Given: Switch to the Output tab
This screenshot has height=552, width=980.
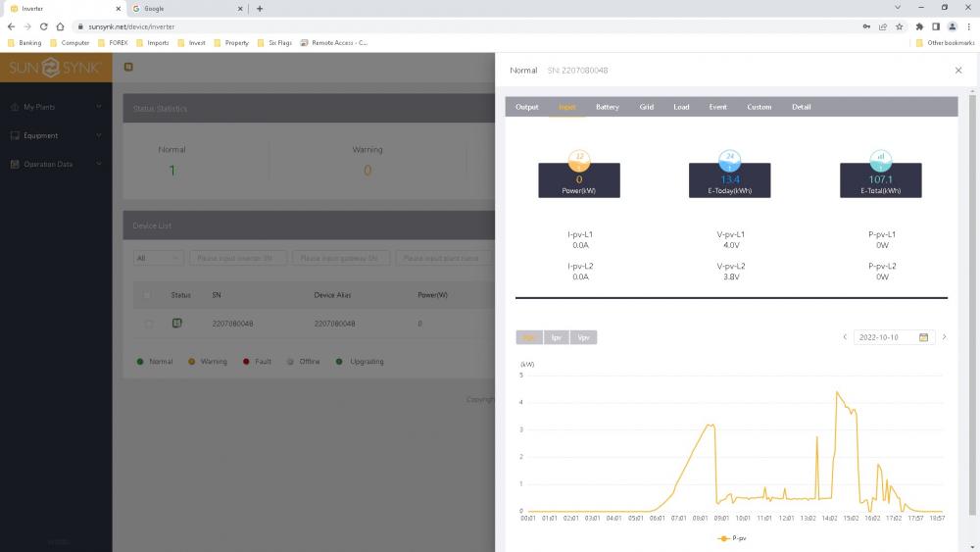Looking at the screenshot, I should (527, 107).
